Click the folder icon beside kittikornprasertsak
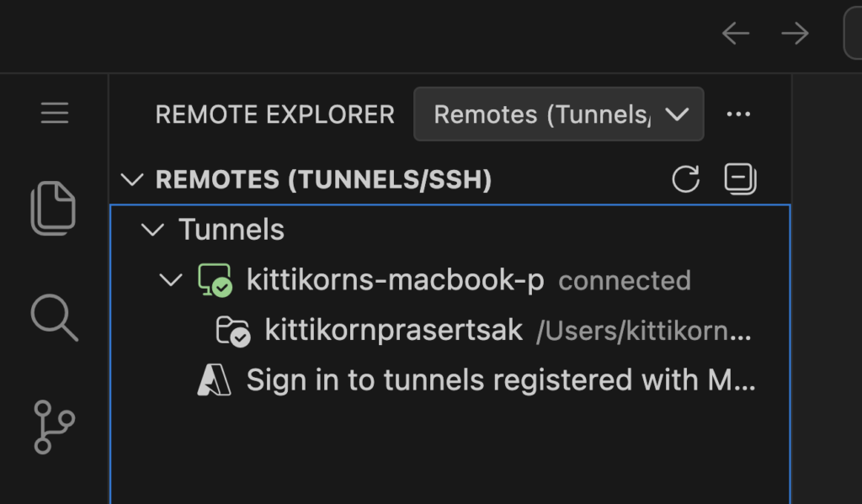 click(x=233, y=331)
